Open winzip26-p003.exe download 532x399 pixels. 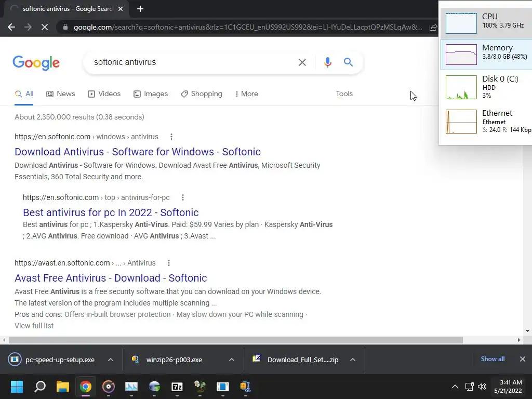169,360
